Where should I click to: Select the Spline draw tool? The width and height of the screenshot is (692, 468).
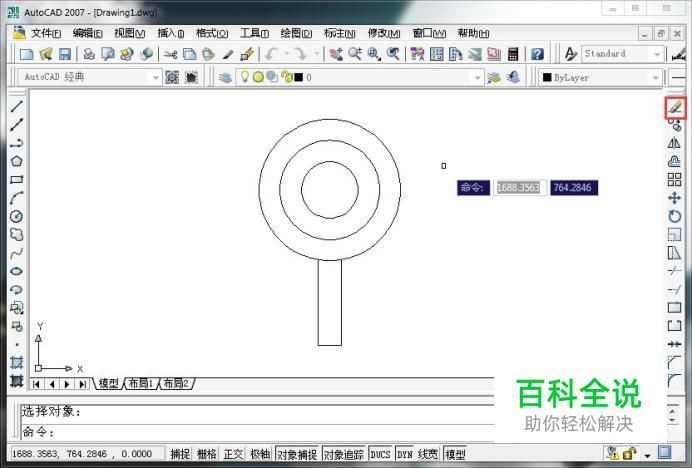[17, 253]
